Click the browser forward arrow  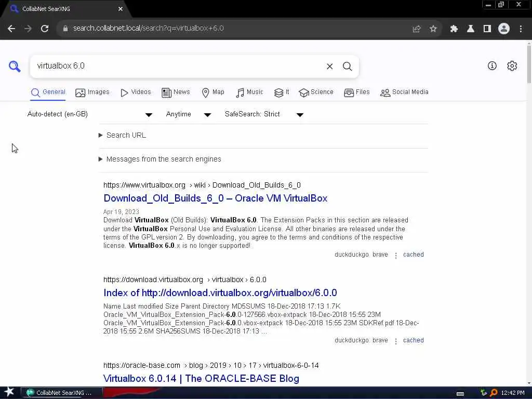[x=28, y=29]
